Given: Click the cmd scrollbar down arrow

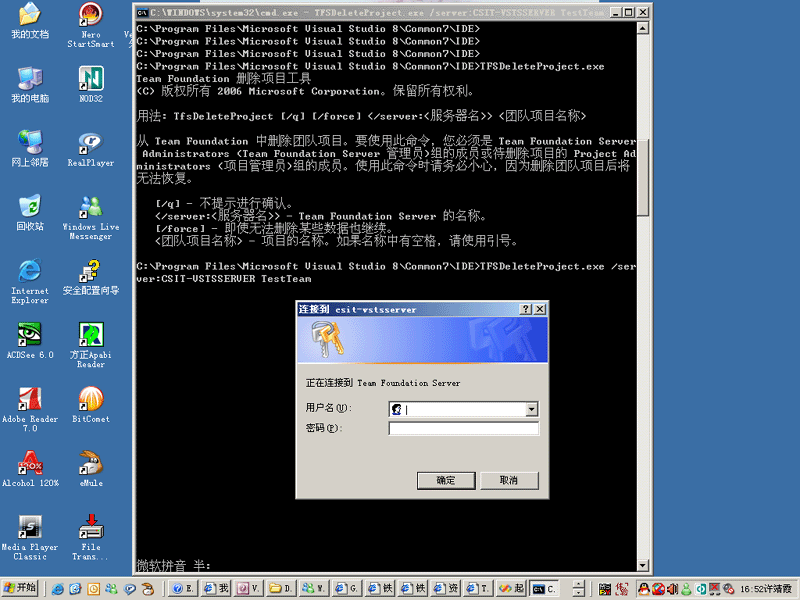Looking at the screenshot, I should point(643,565).
